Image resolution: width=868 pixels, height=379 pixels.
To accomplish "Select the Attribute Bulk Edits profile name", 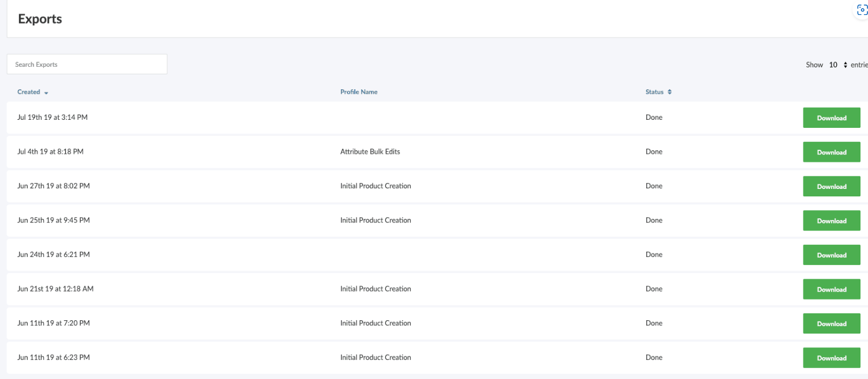I will coord(370,152).
